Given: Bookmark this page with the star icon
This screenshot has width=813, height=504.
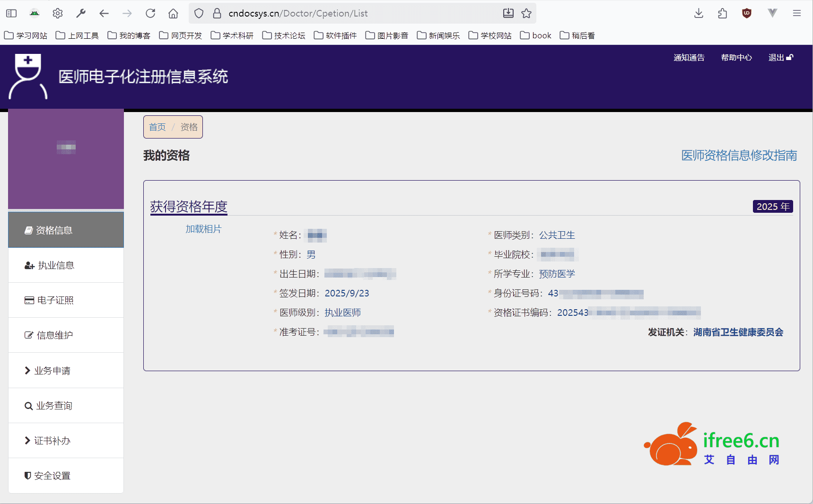Looking at the screenshot, I should click(x=526, y=13).
